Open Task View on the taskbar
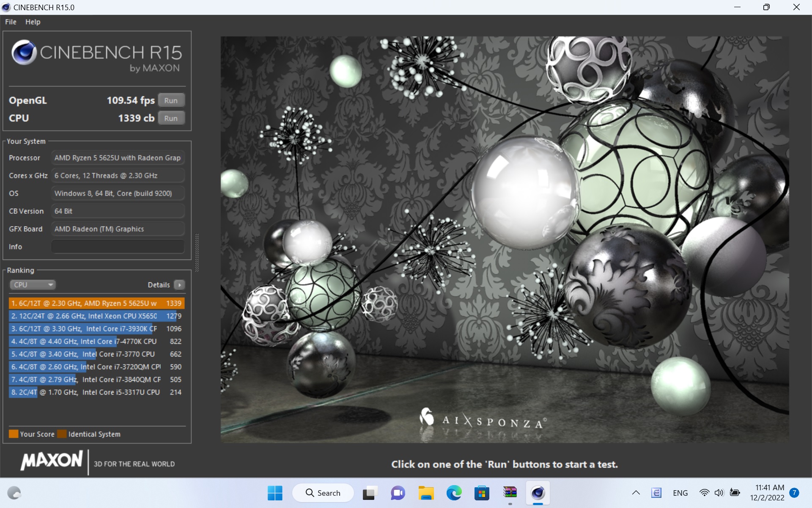 [369, 493]
